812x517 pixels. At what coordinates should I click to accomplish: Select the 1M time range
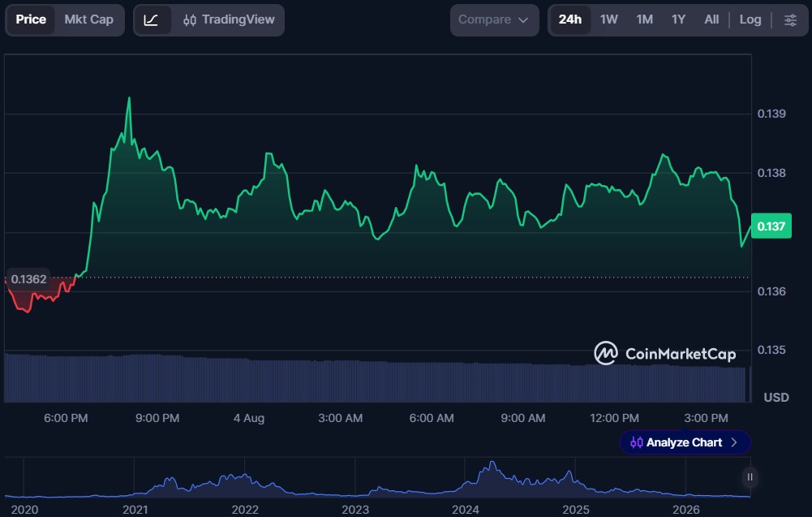coord(644,19)
